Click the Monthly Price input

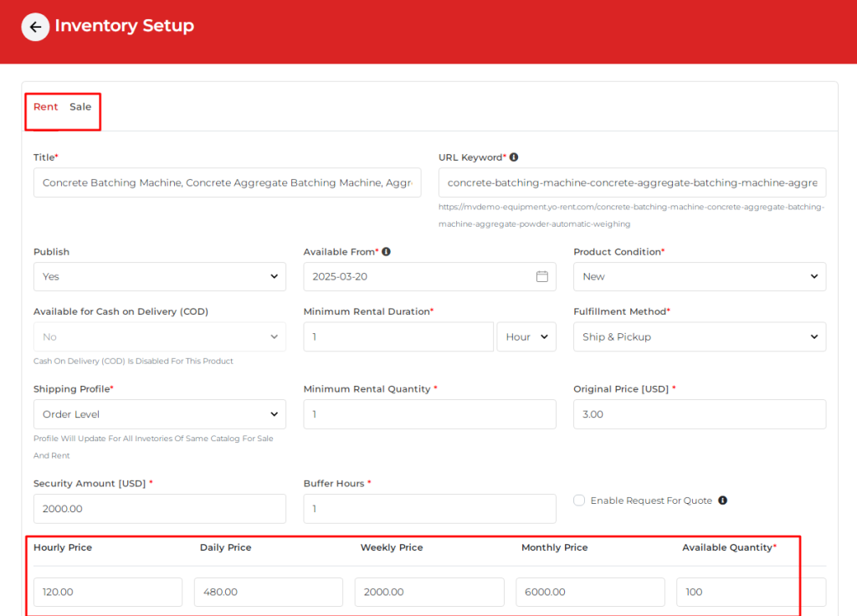click(x=590, y=592)
